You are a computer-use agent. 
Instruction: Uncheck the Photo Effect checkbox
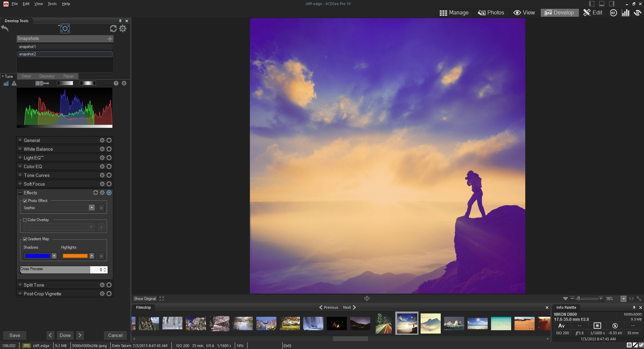click(x=25, y=201)
